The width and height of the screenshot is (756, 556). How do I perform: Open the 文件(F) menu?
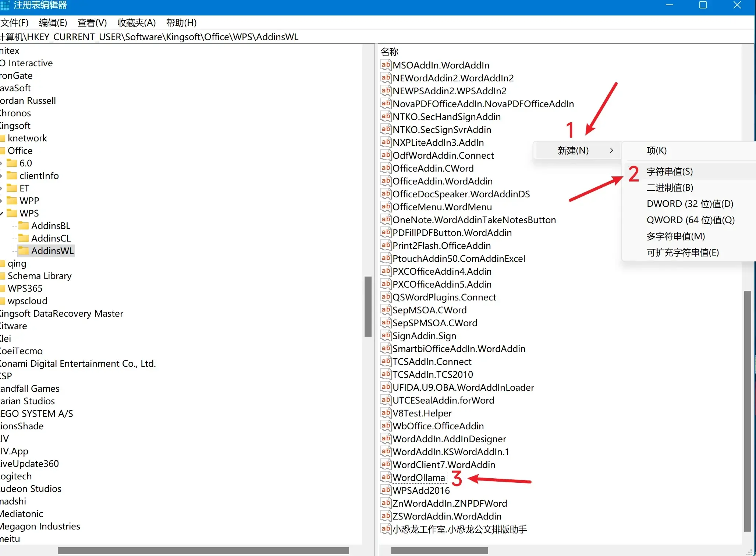(14, 23)
